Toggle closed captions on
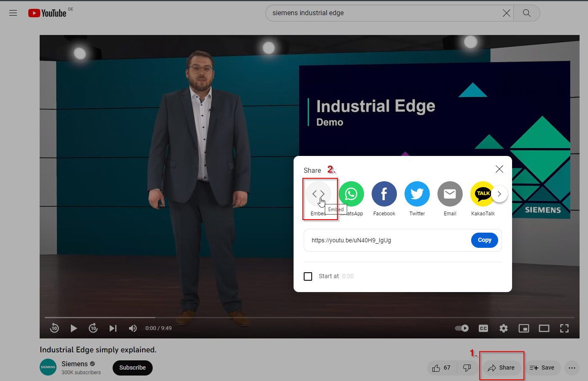This screenshot has height=381, width=588. point(483,328)
